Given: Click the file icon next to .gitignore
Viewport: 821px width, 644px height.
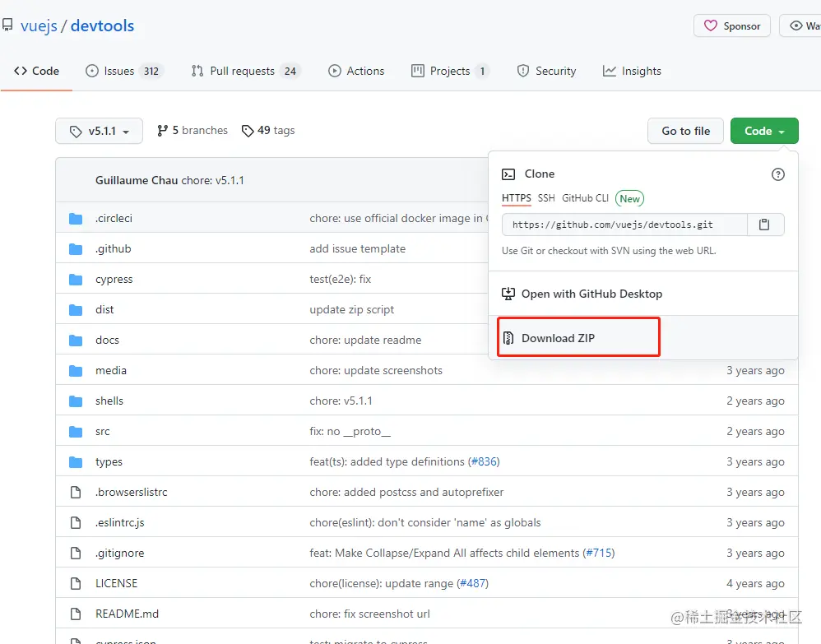Looking at the screenshot, I should [x=76, y=553].
